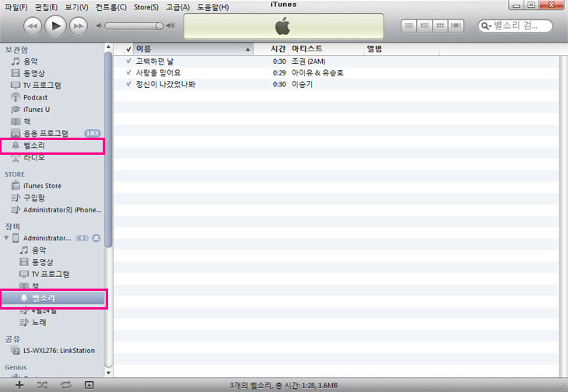Click artist 조권 (2AM)
Viewport: 568px width, 392px height.
click(308, 61)
